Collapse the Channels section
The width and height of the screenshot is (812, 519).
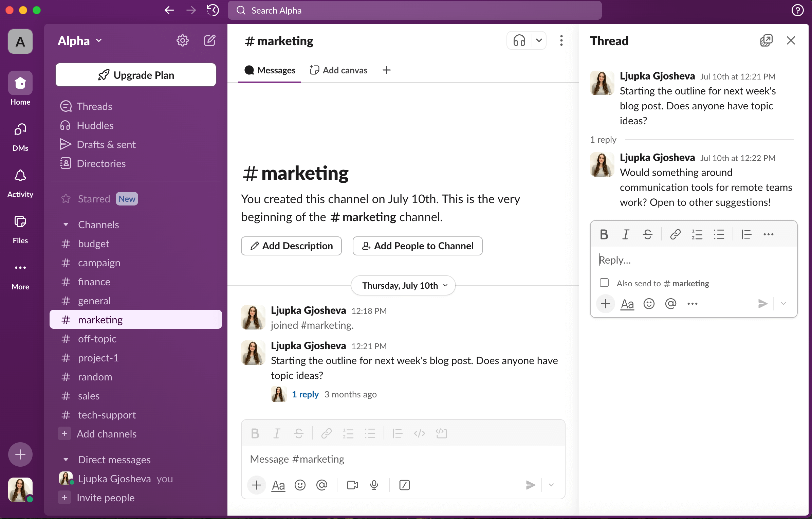pyautogui.click(x=66, y=225)
